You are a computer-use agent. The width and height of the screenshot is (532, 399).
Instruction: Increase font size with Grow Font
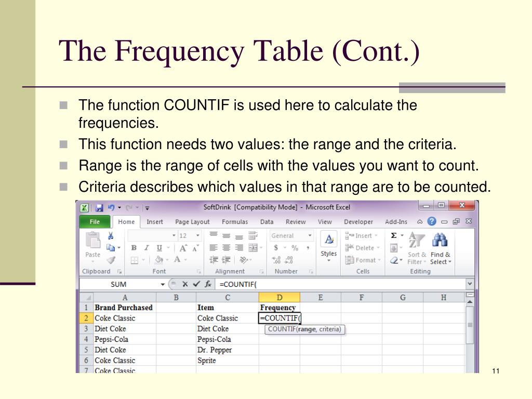click(183, 248)
